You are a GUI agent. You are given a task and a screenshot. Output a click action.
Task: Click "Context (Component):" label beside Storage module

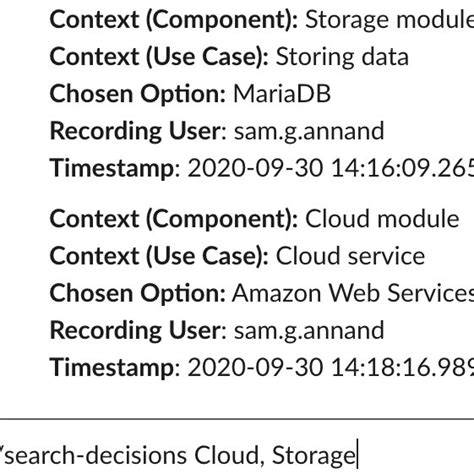point(174,20)
